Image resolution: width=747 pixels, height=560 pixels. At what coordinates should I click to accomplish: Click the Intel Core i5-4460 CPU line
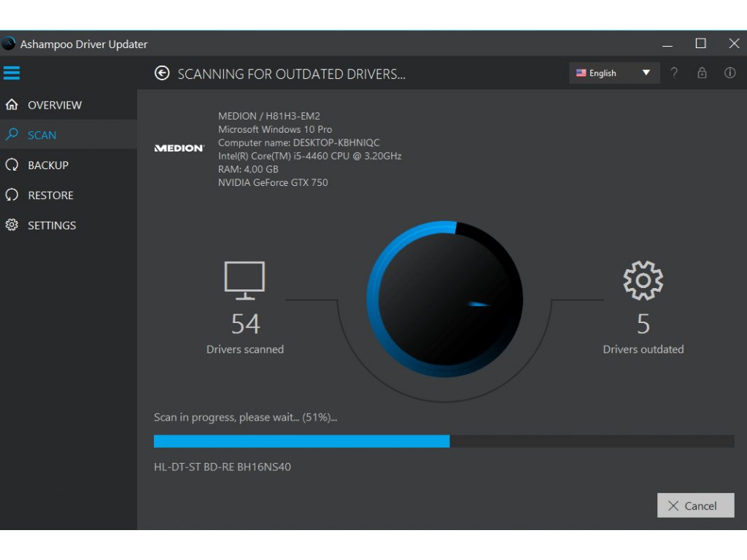309,156
